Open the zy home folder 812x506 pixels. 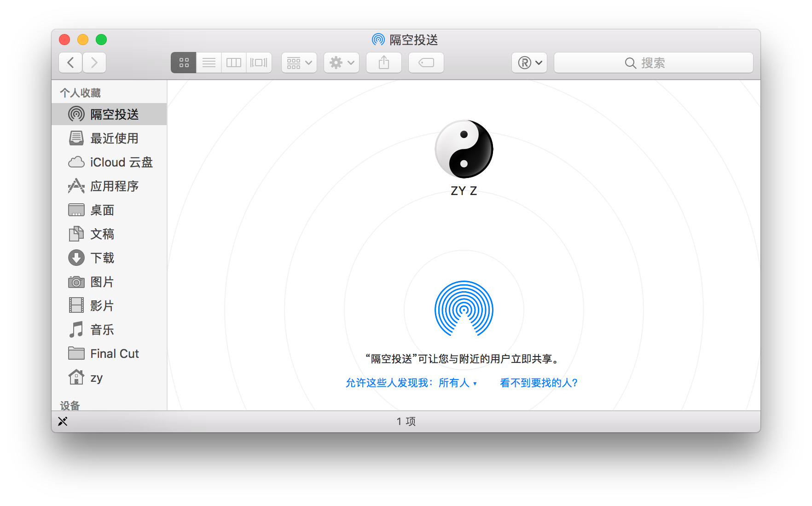[x=97, y=377]
